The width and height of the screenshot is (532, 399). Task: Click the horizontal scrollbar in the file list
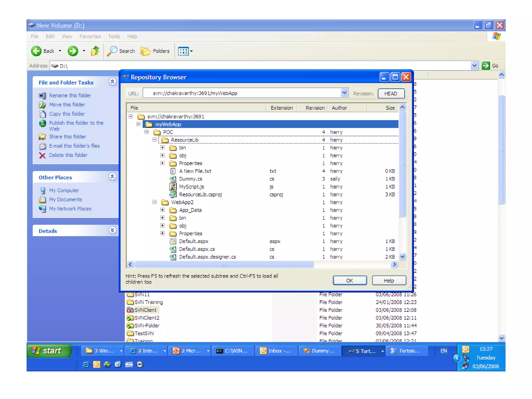(x=224, y=264)
